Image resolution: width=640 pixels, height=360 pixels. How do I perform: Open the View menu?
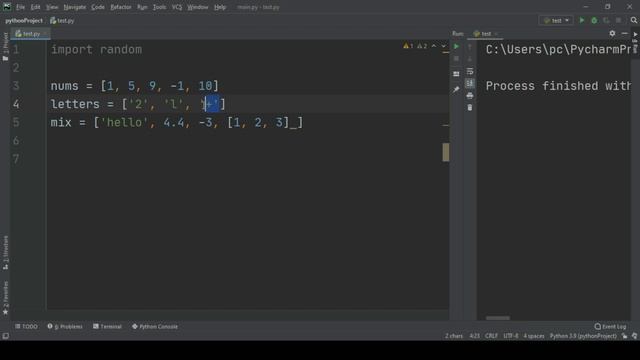(x=52, y=7)
